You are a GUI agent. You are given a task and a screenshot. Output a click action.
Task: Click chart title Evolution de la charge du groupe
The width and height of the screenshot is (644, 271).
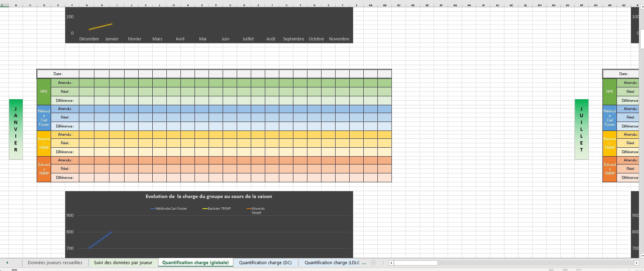click(209, 196)
